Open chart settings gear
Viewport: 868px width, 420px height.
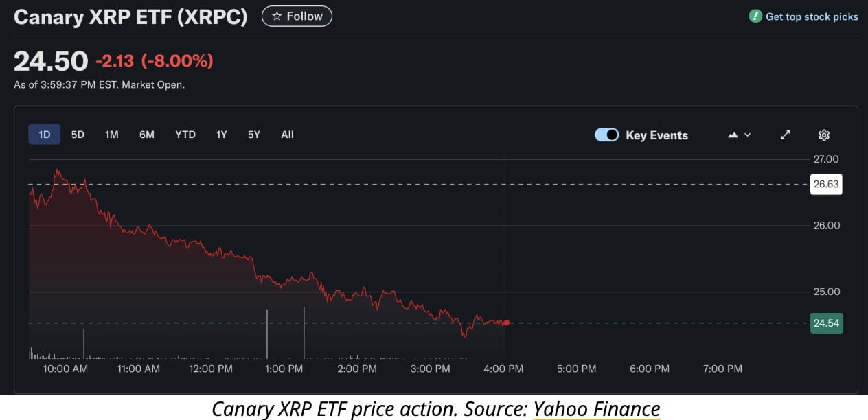point(824,135)
